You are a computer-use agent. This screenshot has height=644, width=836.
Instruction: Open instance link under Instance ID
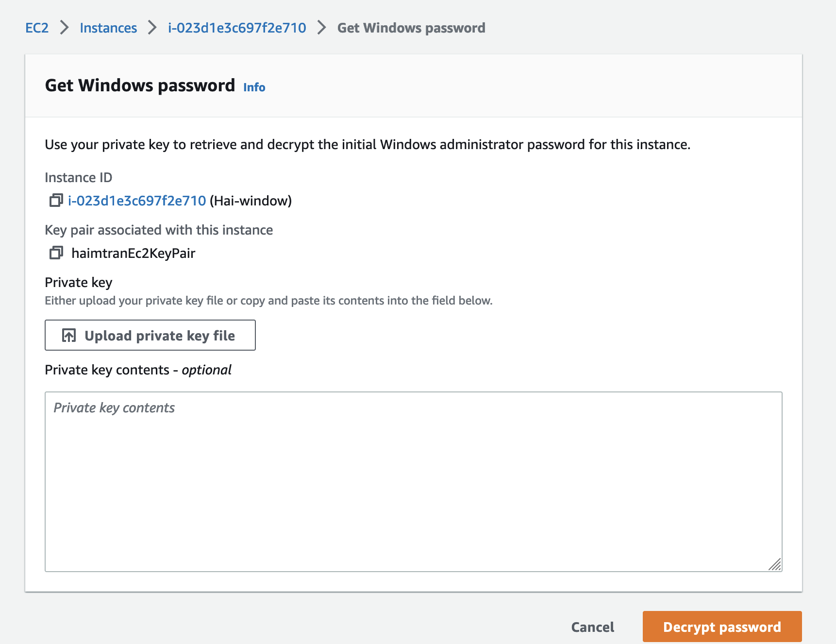pos(137,201)
